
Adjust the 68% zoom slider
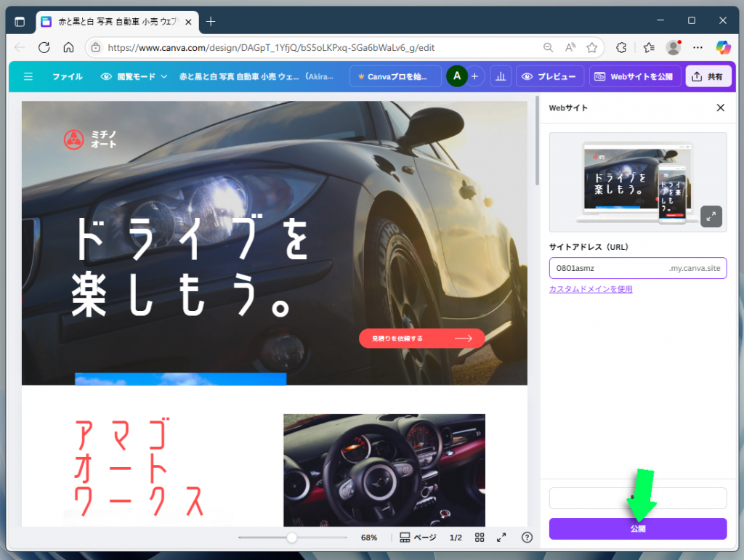click(292, 537)
